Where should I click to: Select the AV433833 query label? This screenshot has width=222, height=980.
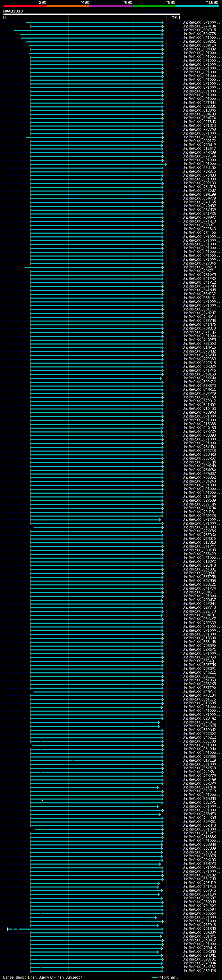coord(13,11)
